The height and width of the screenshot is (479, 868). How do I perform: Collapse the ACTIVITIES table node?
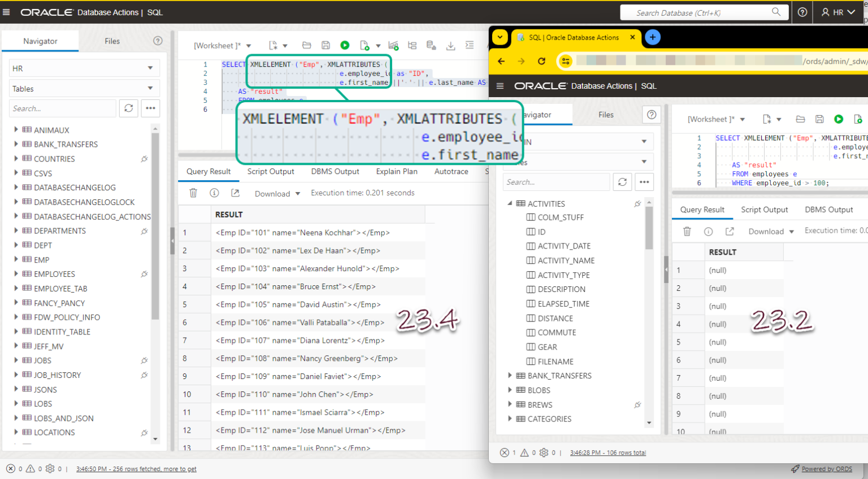pos(510,203)
